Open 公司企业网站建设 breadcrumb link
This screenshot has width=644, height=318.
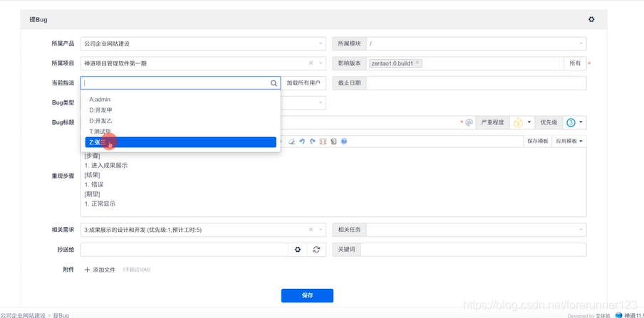pyautogui.click(x=23, y=316)
